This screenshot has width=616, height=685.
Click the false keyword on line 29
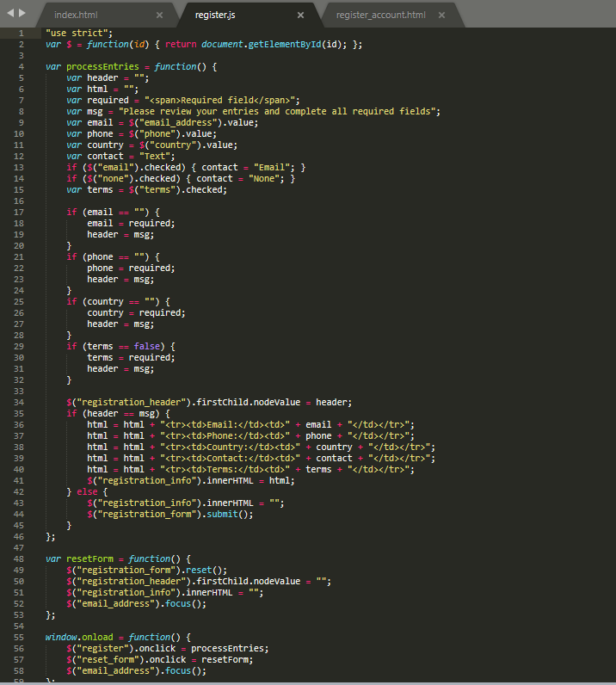point(147,347)
